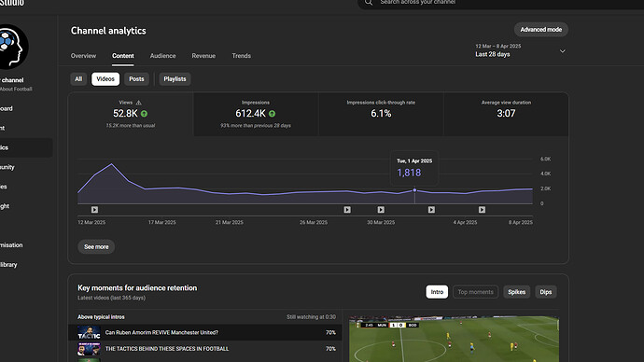Image resolution: width=644 pixels, height=362 pixels.
Task: Switch to the Audience tab
Action: 162,56
